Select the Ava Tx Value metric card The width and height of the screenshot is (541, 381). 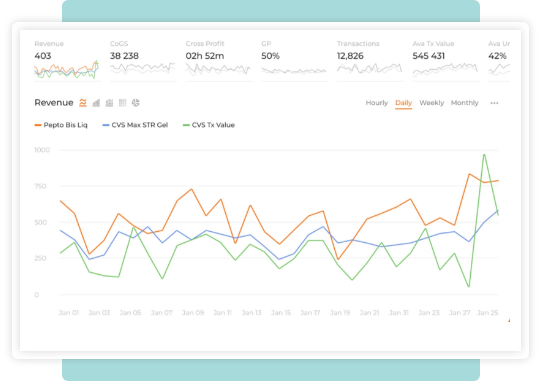pos(446,61)
